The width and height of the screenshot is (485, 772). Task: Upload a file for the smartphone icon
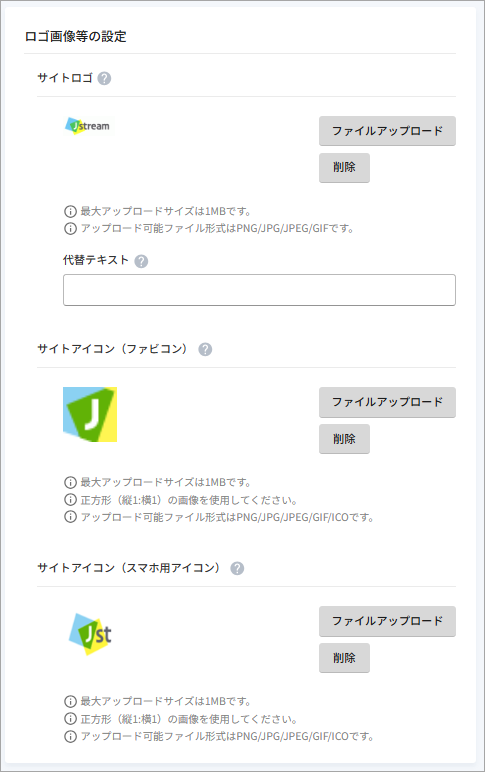click(387, 621)
